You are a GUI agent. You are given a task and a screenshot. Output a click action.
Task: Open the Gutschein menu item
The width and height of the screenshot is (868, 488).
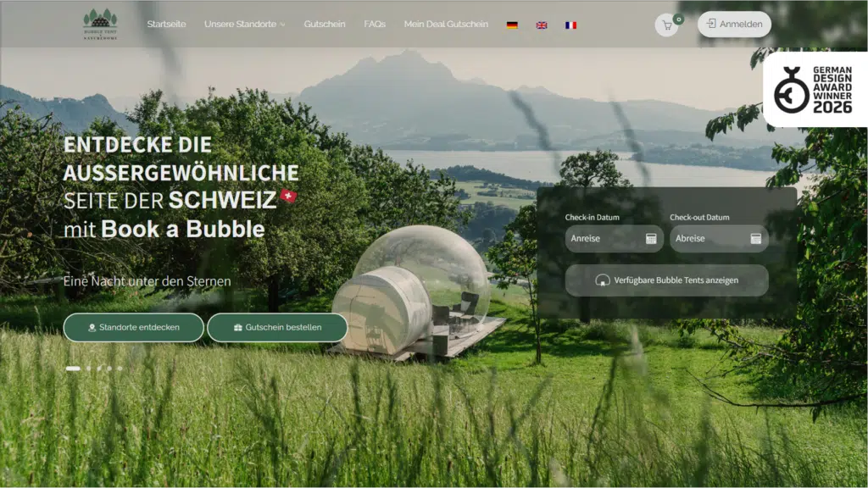[x=325, y=25]
